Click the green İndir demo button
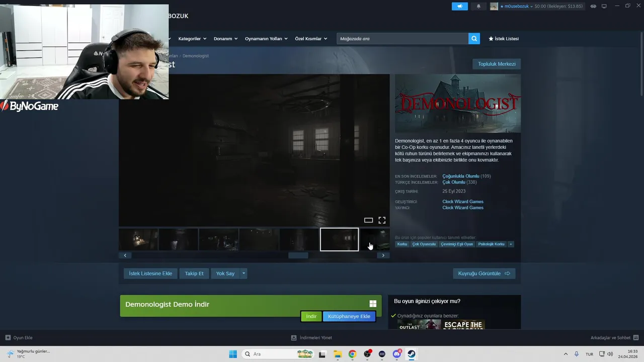 point(311,316)
